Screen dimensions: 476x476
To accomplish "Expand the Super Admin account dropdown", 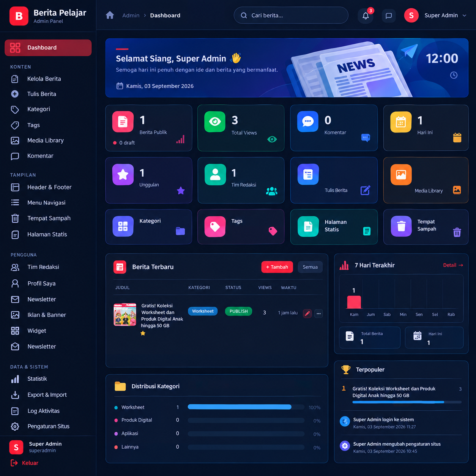I will 436,16.
